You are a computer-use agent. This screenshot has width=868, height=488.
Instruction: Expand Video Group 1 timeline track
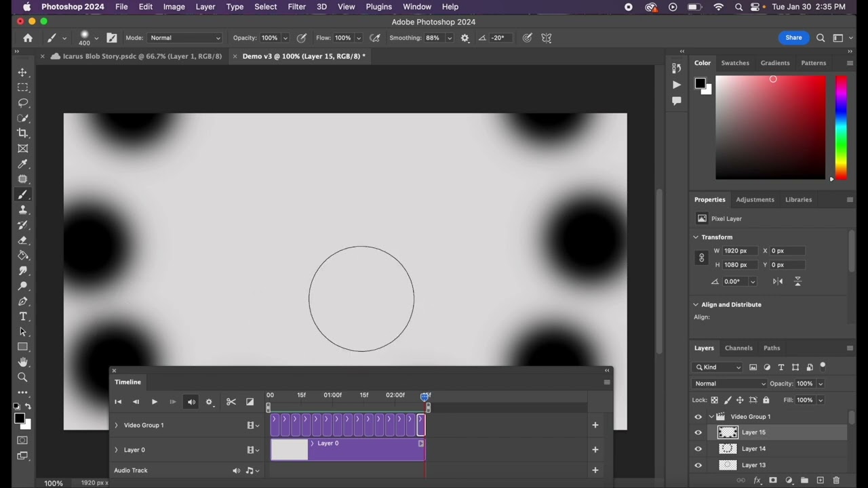point(116,426)
